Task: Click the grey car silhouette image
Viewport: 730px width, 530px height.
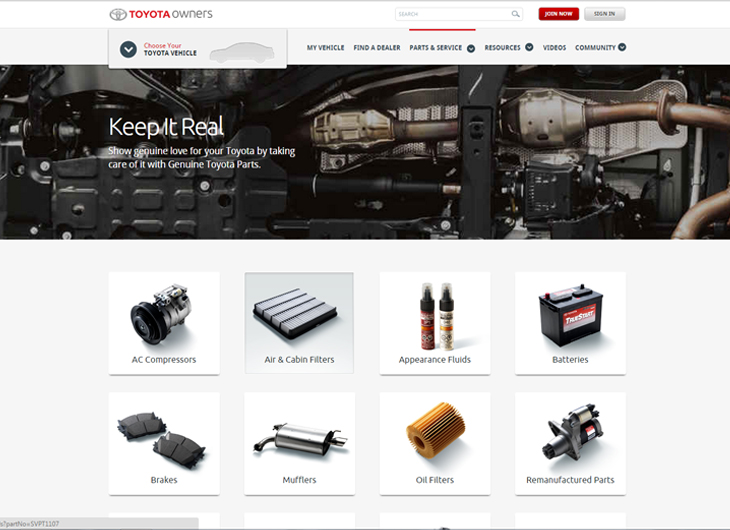Action: click(242, 52)
